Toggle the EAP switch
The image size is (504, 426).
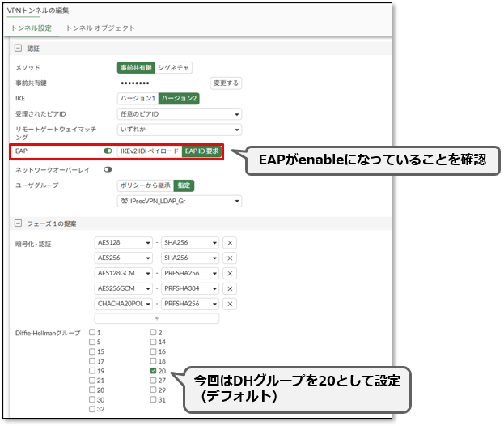coord(108,151)
